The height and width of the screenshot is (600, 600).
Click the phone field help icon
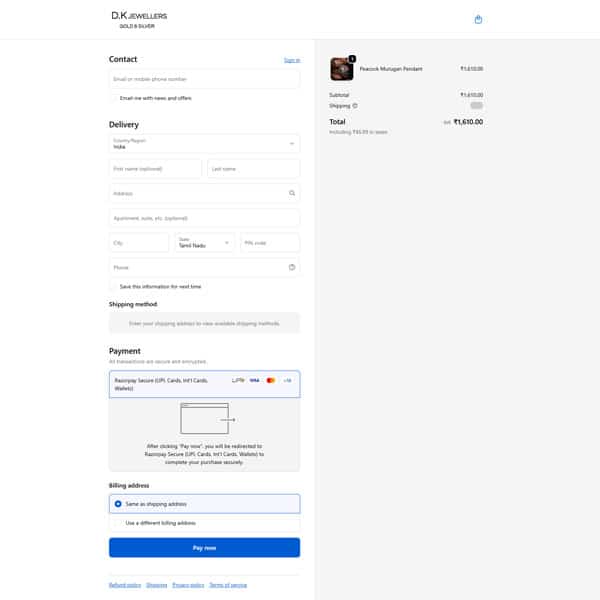point(291,267)
